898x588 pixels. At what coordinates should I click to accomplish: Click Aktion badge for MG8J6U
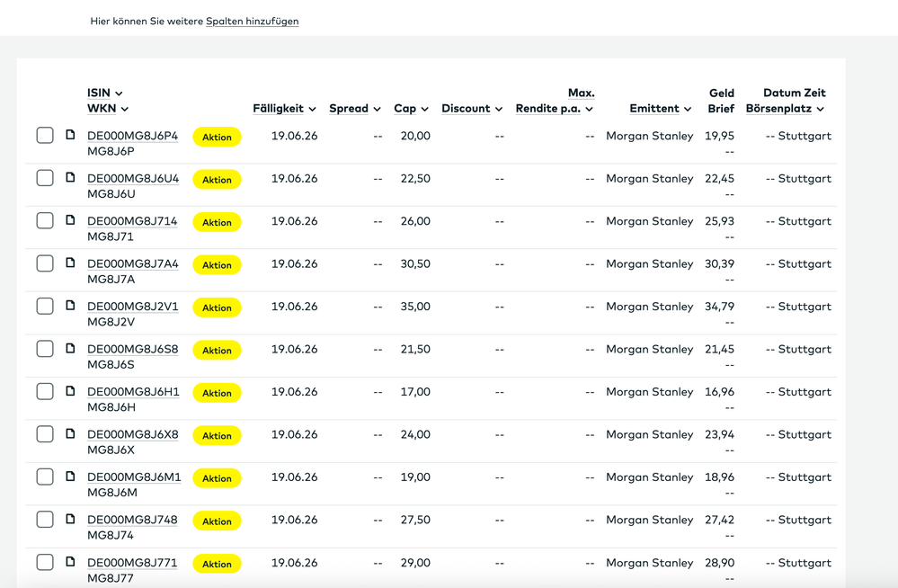point(217,180)
